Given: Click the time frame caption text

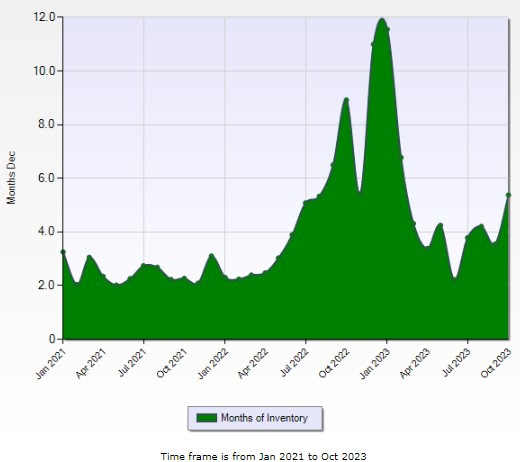Looking at the screenshot, I should point(263,456).
